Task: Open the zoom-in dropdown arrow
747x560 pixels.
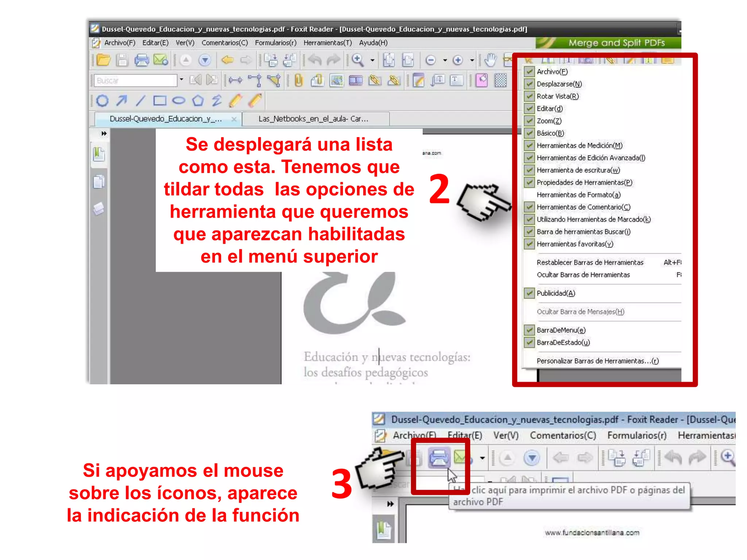Action: click(x=472, y=60)
